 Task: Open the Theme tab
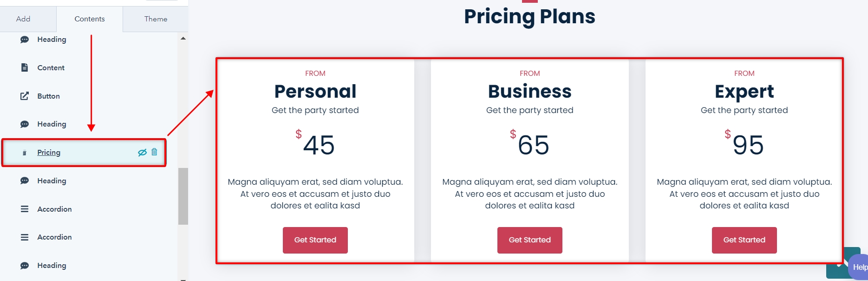coord(156,19)
